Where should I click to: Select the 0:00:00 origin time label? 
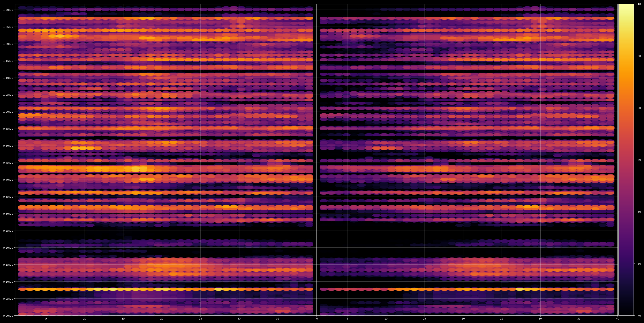tap(8, 315)
